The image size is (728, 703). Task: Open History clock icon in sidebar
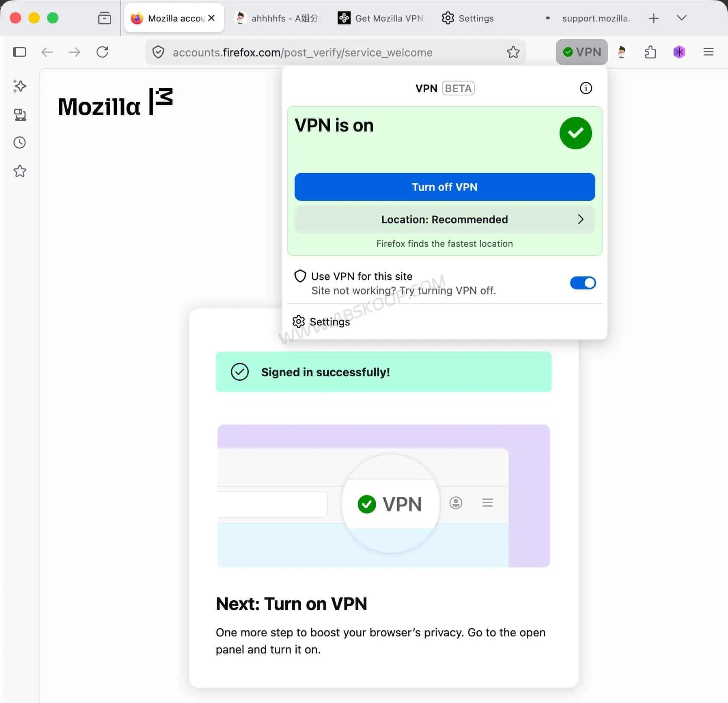point(19,142)
